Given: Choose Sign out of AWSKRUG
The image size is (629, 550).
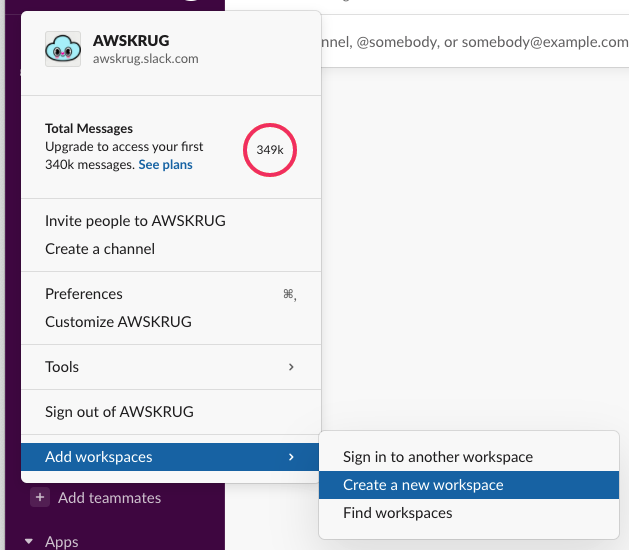Looking at the screenshot, I should pos(171,412).
